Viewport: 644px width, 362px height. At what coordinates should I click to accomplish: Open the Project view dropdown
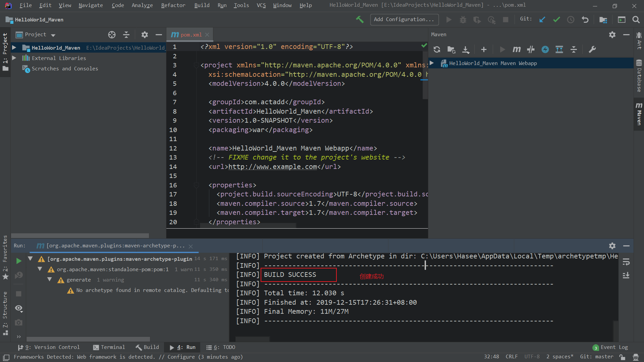point(53,35)
